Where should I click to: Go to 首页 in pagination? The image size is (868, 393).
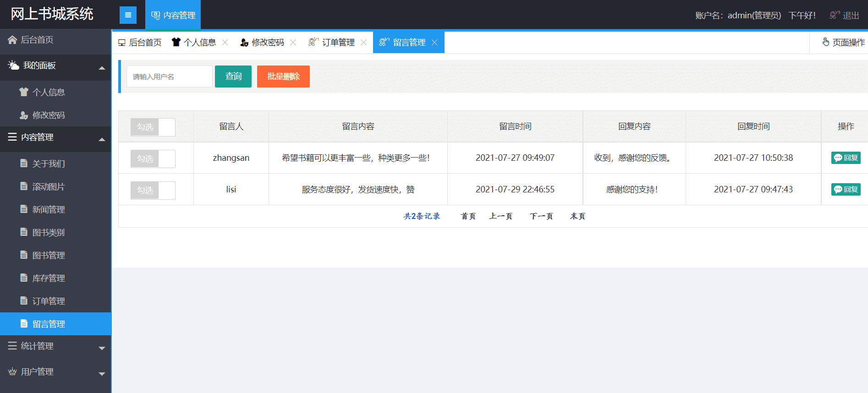pos(468,216)
